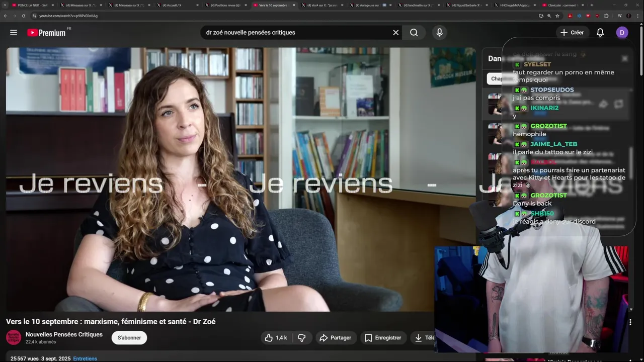This screenshot has width=644, height=362.
Task: Click the video title 'Vers le 10 septembre'
Action: 111,322
